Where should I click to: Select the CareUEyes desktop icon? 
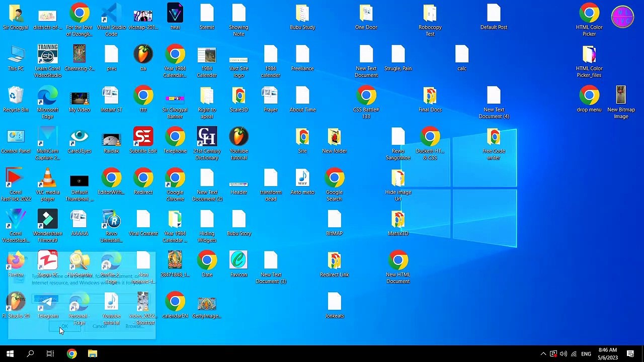click(79, 140)
